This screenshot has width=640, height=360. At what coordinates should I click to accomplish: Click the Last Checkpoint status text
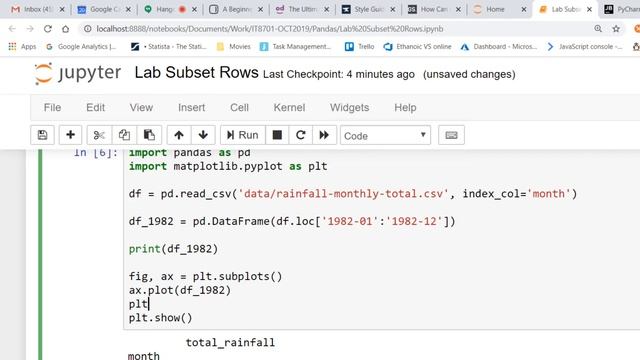[339, 74]
